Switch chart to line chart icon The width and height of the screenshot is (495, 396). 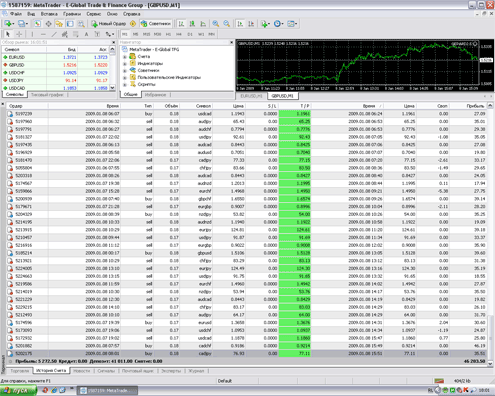[x=203, y=24]
